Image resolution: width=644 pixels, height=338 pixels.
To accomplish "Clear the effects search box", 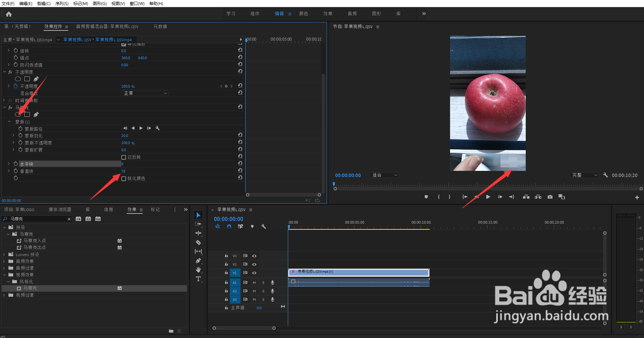I will 69,219.
